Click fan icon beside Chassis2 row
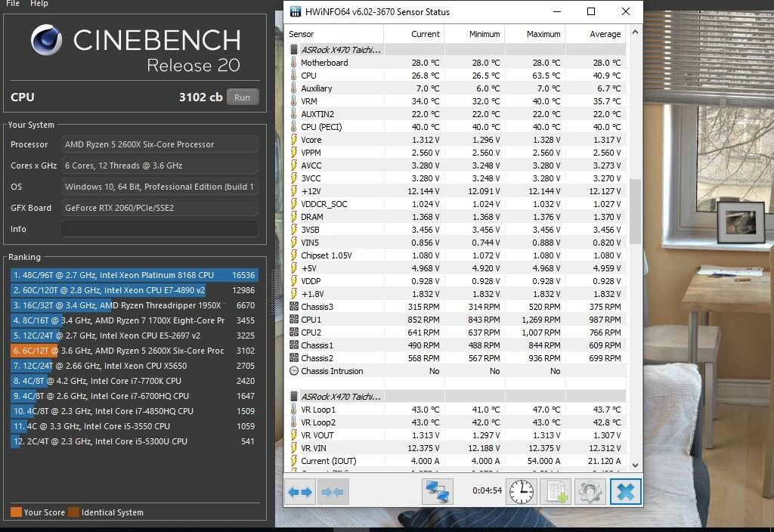 click(294, 357)
